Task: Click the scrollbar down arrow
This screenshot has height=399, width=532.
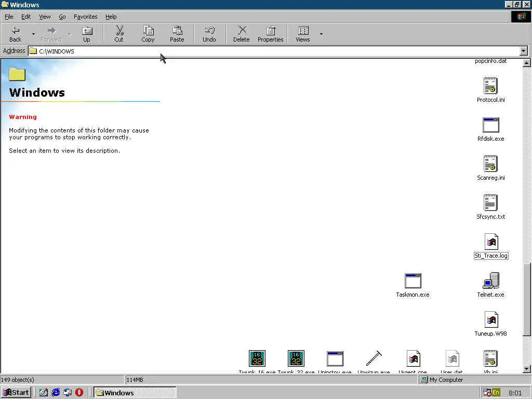Action: pos(527,369)
